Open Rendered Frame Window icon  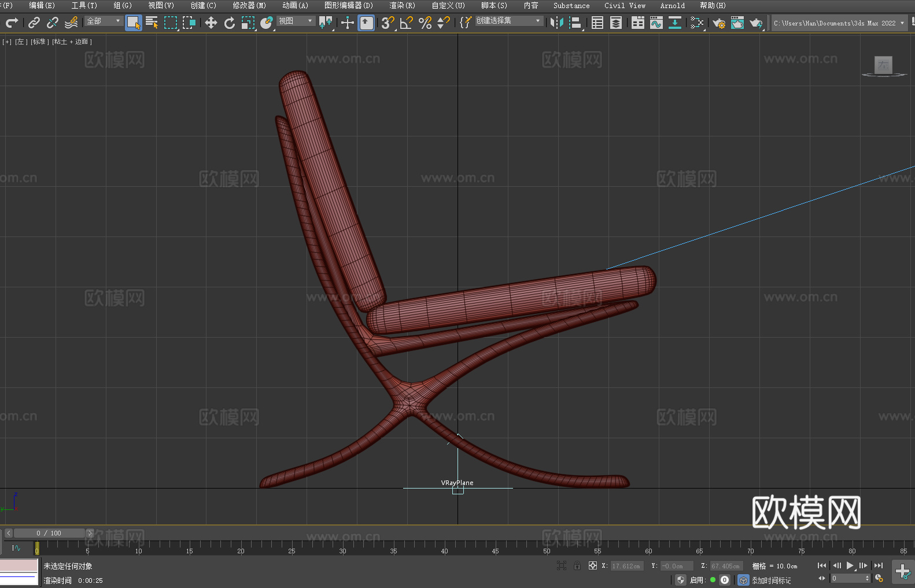(x=737, y=23)
